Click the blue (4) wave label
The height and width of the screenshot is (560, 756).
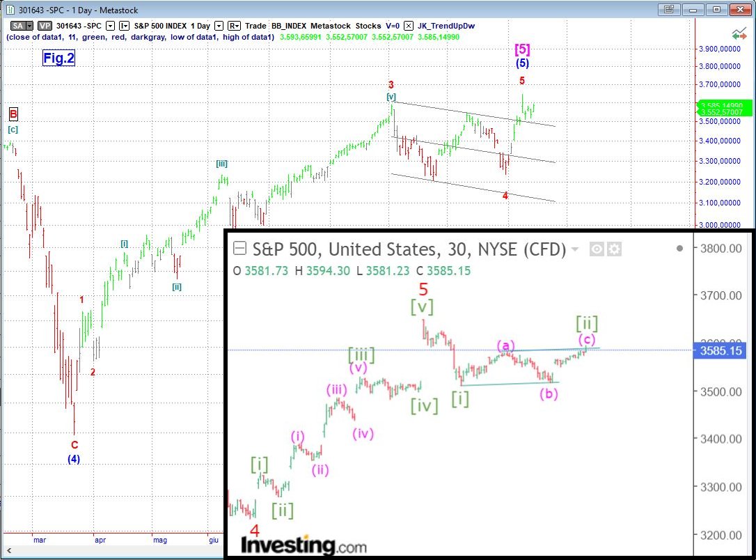click(x=74, y=459)
